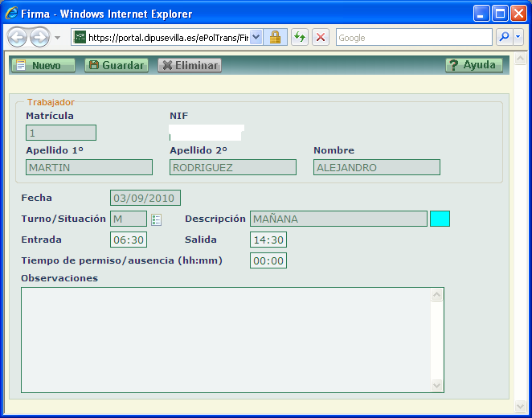This screenshot has width=532, height=418.
Task: Select the Entrada time field
Action: tap(128, 240)
